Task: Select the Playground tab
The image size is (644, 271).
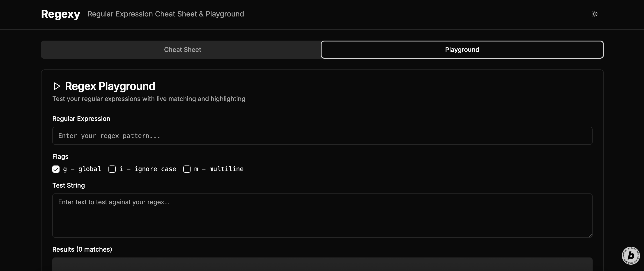Action: coord(462,50)
